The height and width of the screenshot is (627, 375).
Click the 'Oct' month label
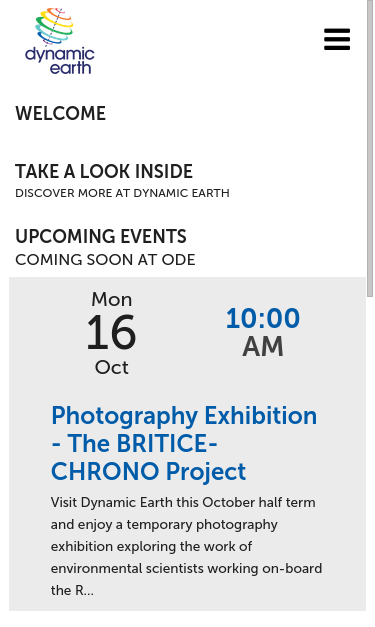[x=112, y=367]
